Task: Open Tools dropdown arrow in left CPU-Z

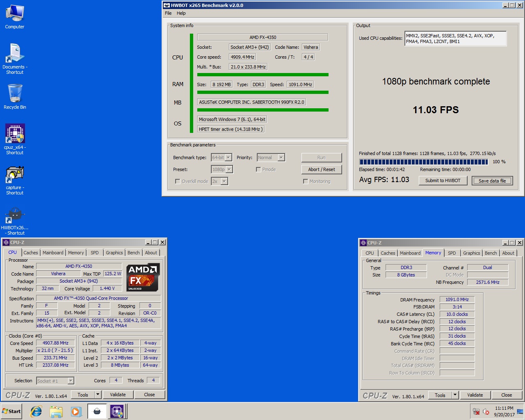Action: [98, 395]
